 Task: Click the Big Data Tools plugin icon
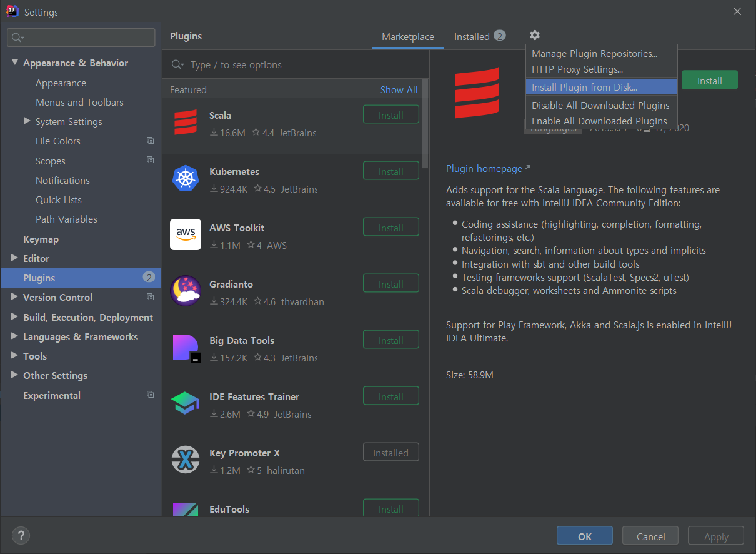[x=187, y=348]
